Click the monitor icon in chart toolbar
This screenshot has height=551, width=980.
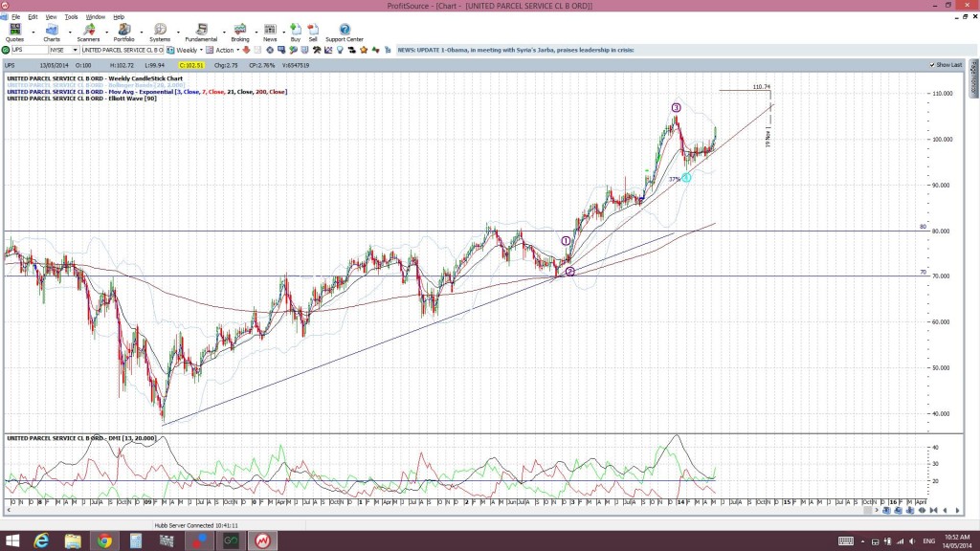pyautogui.click(x=281, y=50)
